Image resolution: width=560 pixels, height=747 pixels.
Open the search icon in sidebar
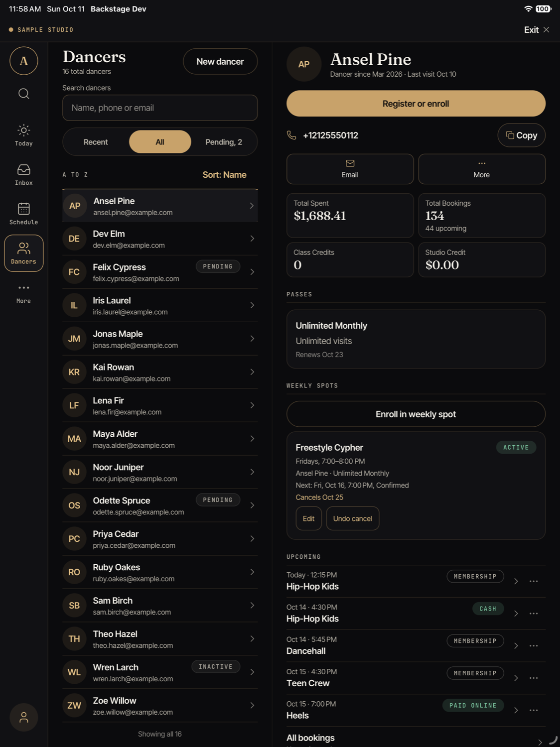(x=23, y=94)
